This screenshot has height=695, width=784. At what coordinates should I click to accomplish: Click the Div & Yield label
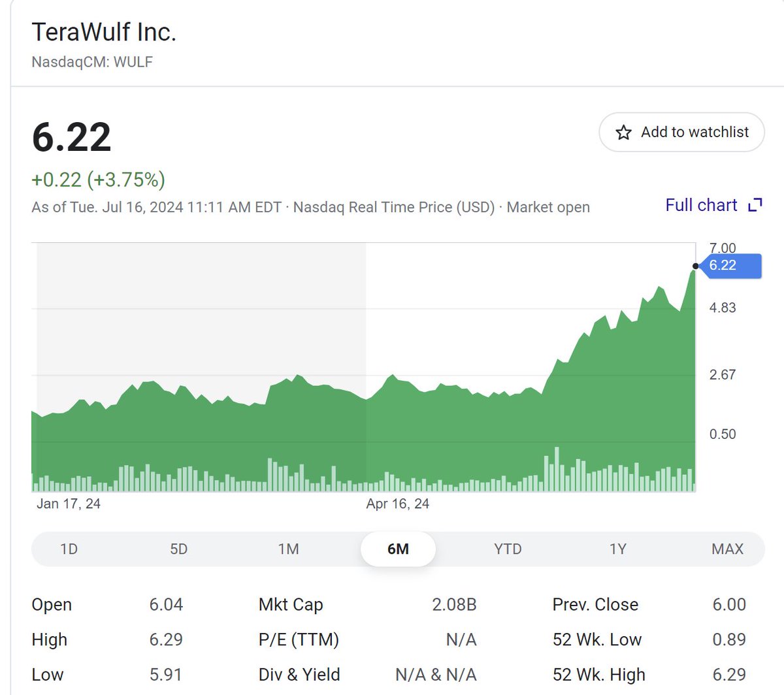299,675
